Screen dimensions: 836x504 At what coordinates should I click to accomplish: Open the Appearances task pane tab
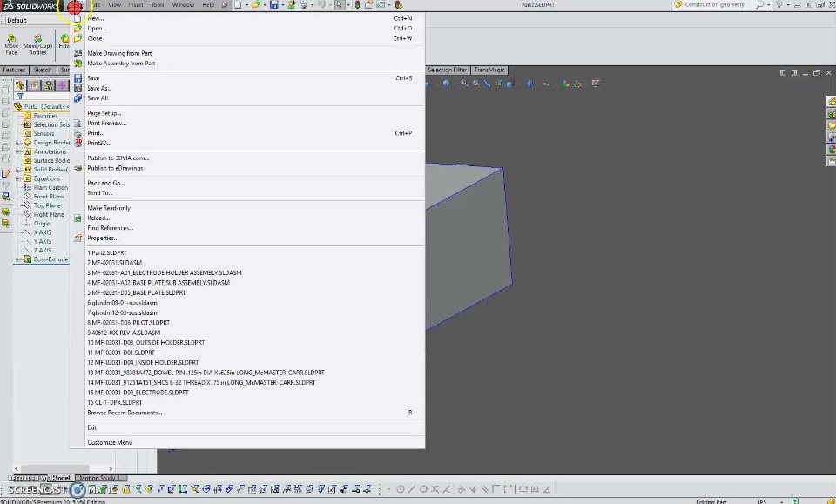coord(831,149)
